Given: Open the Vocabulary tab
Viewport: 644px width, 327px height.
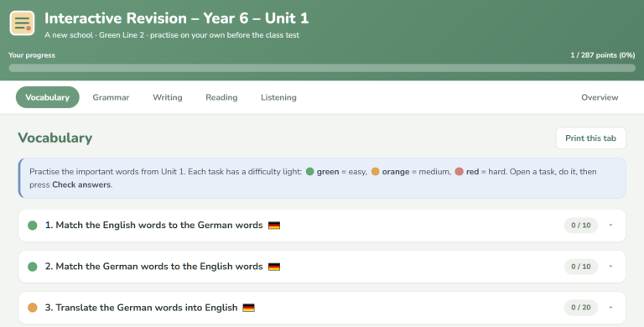Looking at the screenshot, I should (x=48, y=97).
